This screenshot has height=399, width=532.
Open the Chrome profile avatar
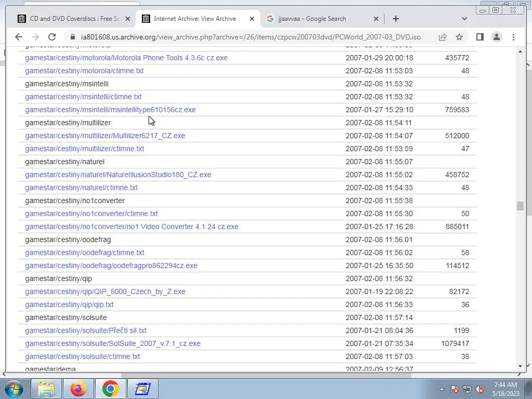pyautogui.click(x=496, y=37)
